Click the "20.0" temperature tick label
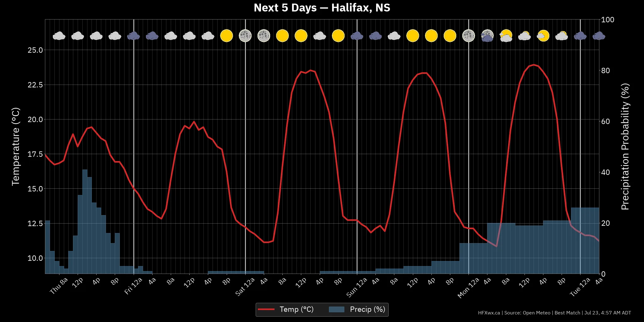Viewport: 644px width, 322px height. point(35,119)
